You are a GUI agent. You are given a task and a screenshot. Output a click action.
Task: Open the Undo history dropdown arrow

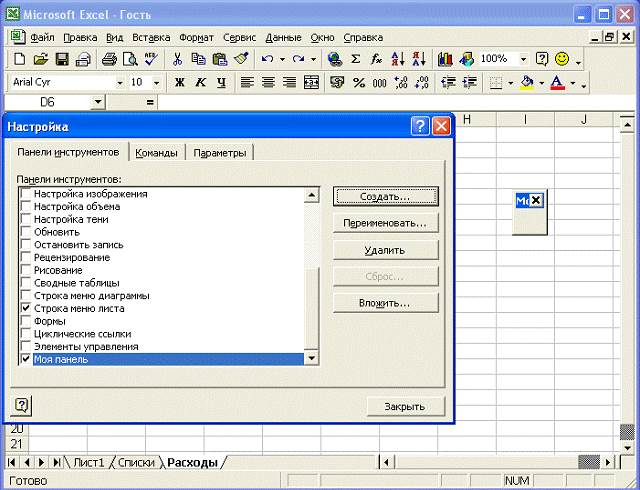point(282,60)
